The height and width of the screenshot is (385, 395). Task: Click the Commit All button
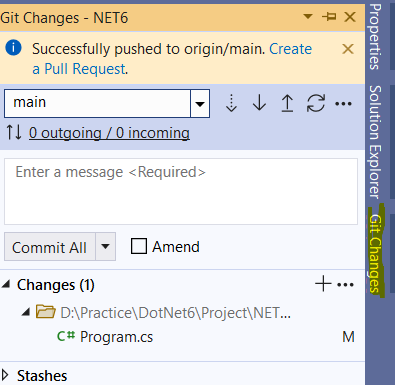coord(50,247)
